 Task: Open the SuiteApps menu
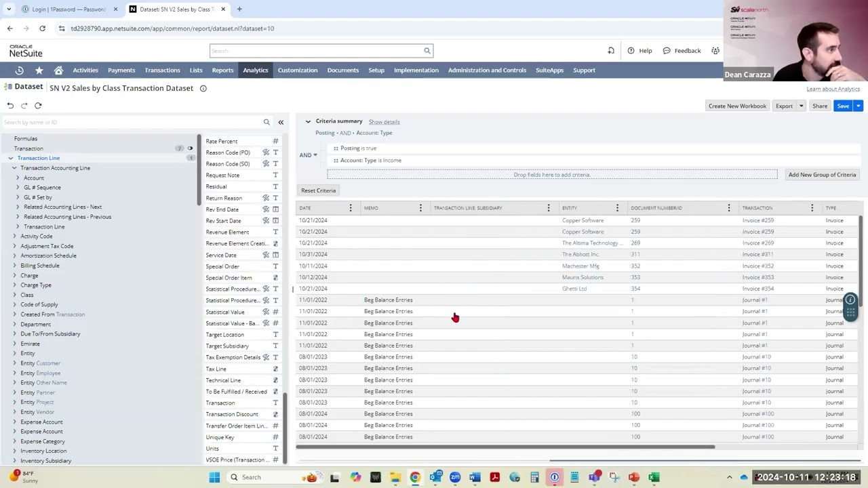point(550,70)
